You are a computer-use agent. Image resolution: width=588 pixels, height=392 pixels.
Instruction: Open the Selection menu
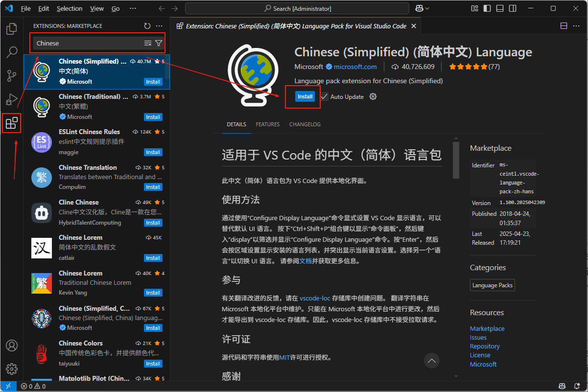(70, 8)
